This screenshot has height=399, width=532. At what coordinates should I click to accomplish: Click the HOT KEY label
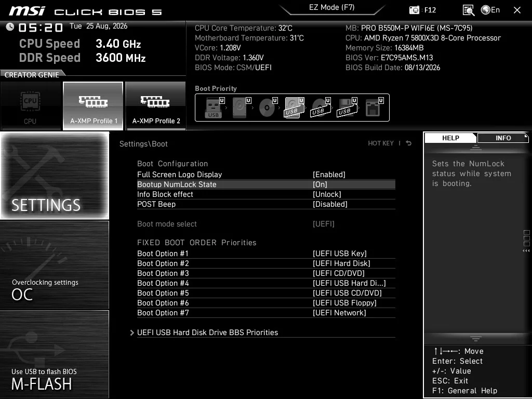381,143
